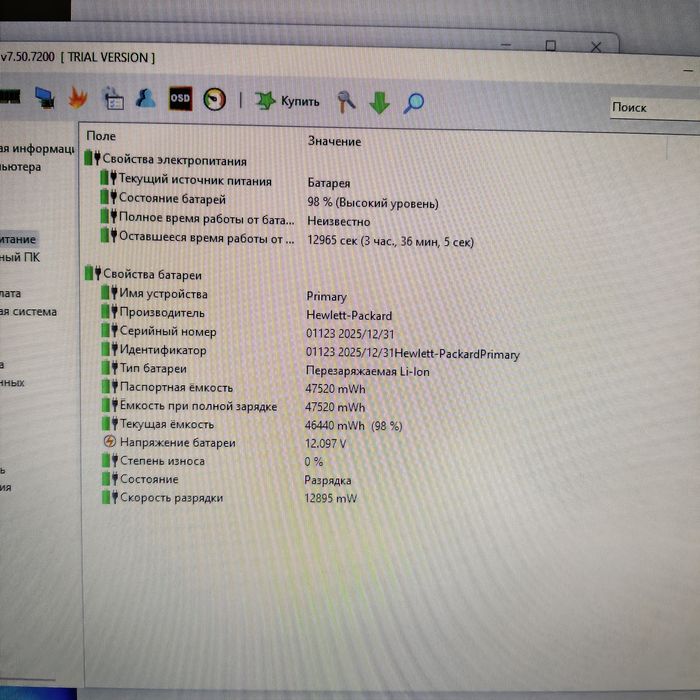
Task: Select the sidebar tree item ending in ный ПК
Action: 20,258
